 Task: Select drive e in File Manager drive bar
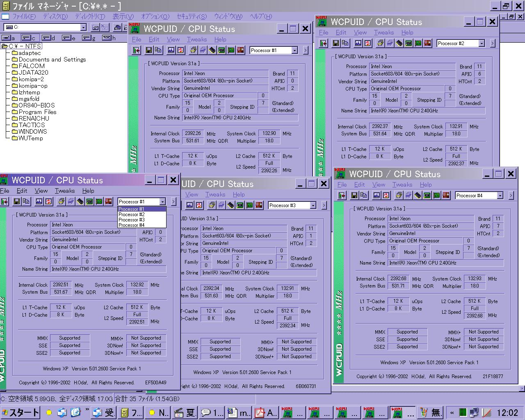tap(68, 38)
